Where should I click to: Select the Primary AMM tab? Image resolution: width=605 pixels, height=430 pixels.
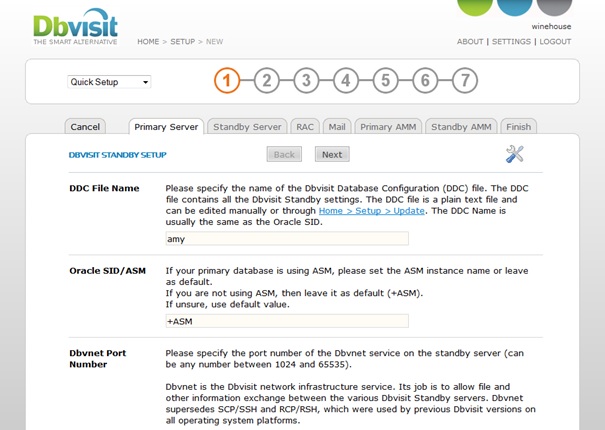[388, 127]
